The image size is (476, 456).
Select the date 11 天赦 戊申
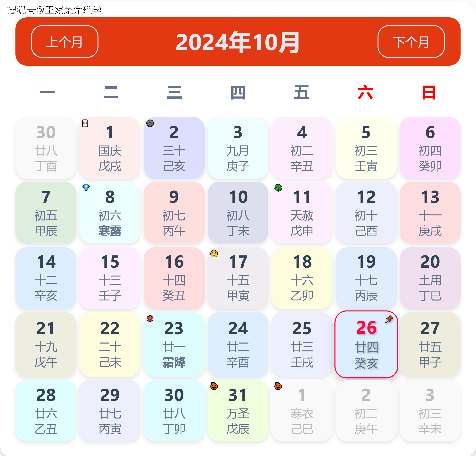(302, 213)
